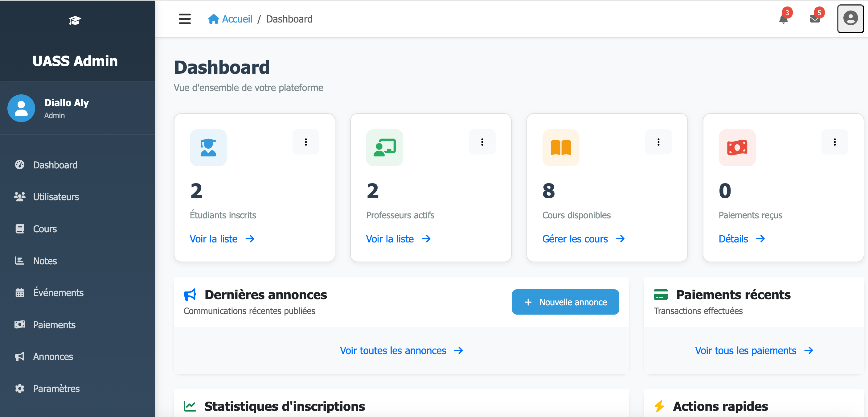
Task: Open the notifications bell icon
Action: pos(783,19)
